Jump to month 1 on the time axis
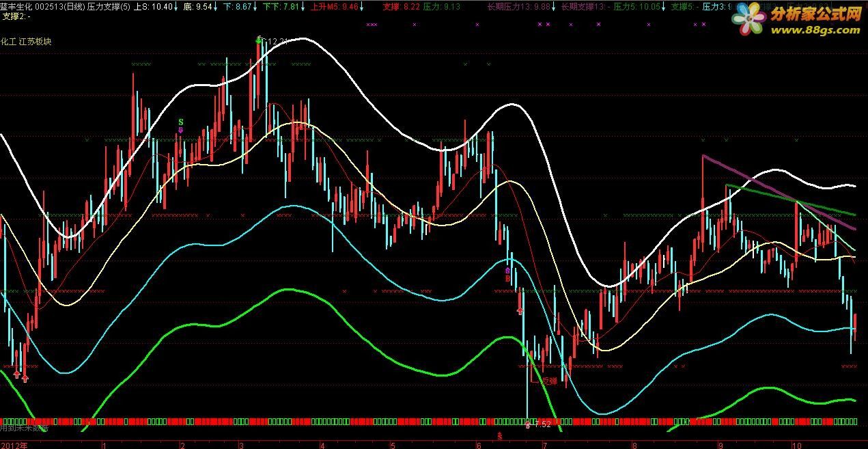868x449 pixels. click(x=104, y=445)
